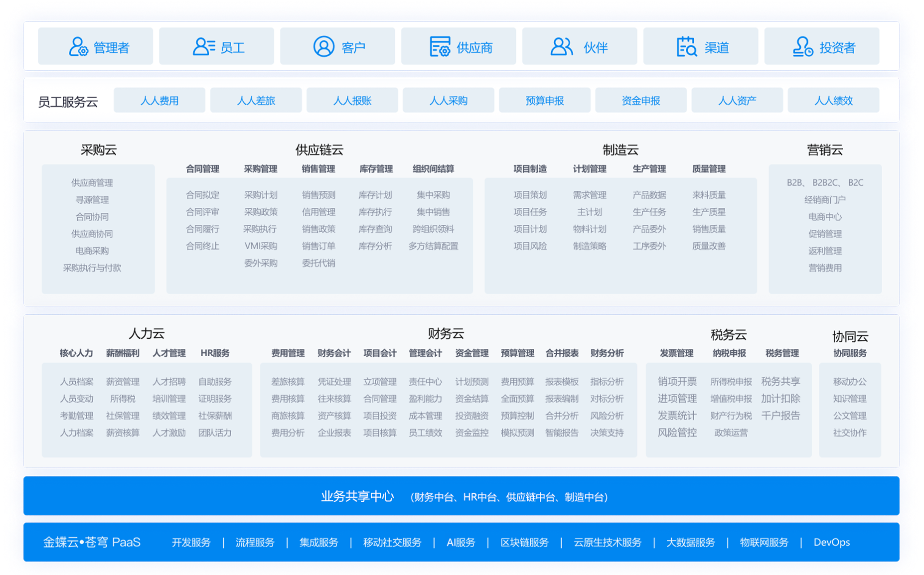This screenshot has height=575, width=924.
Task: Click the 管理者 manager icon
Action: click(x=78, y=47)
